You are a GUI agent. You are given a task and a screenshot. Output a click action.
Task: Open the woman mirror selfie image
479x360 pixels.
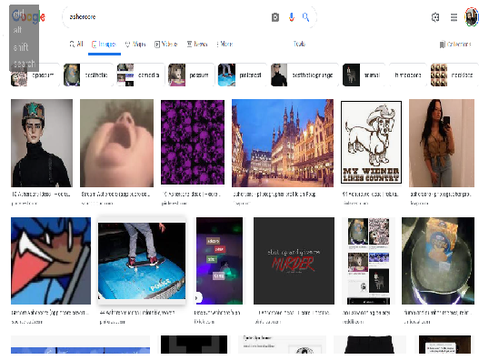coord(441,143)
